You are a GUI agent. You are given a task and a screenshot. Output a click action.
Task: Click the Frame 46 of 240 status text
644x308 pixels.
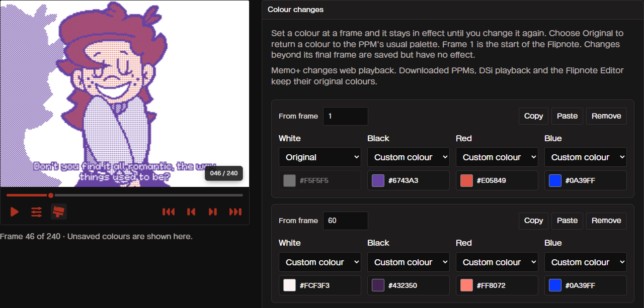[x=97, y=236]
